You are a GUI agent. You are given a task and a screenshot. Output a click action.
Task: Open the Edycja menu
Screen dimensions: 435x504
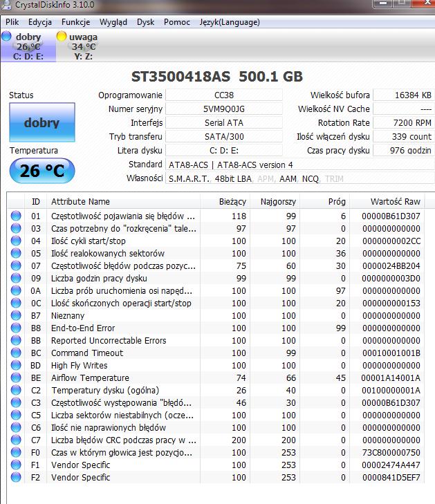click(40, 22)
